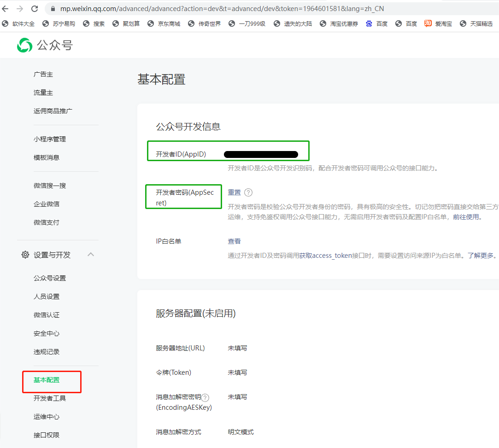Open 接口权限 in the sidebar

click(x=47, y=435)
